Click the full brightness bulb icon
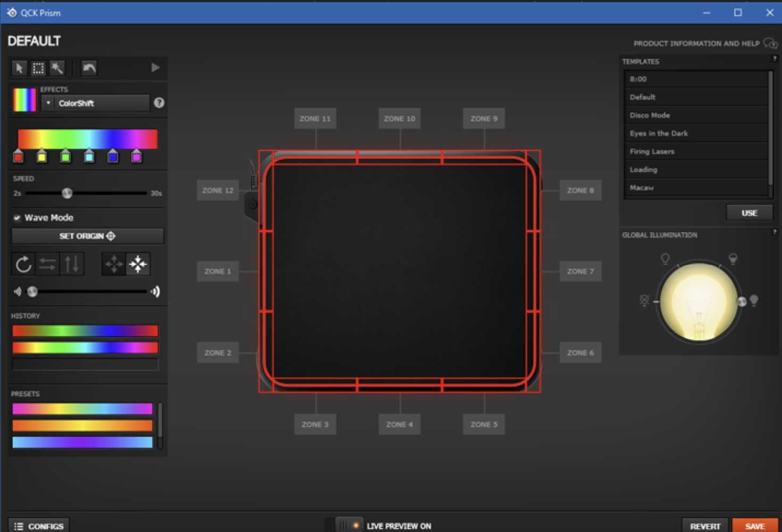The image size is (782, 532). [754, 301]
